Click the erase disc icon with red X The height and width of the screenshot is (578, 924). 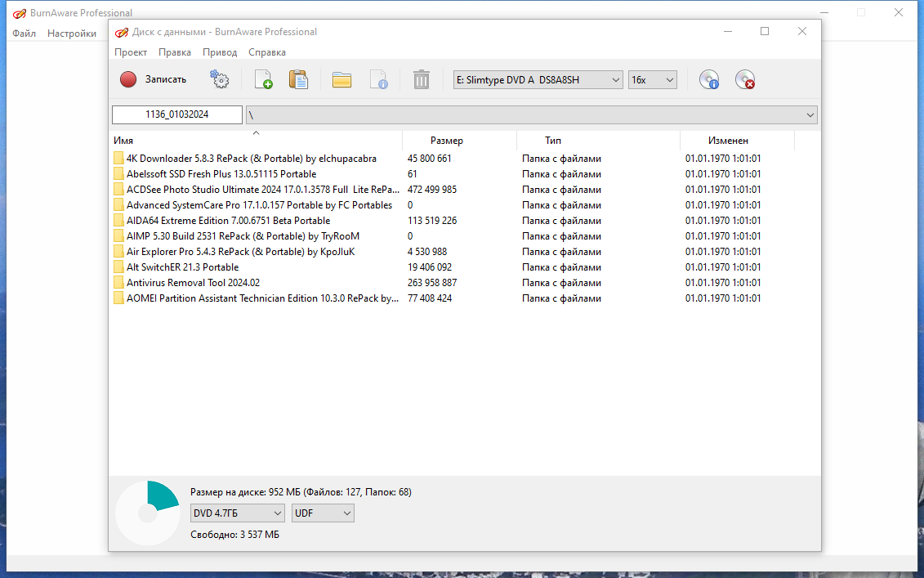coord(745,79)
